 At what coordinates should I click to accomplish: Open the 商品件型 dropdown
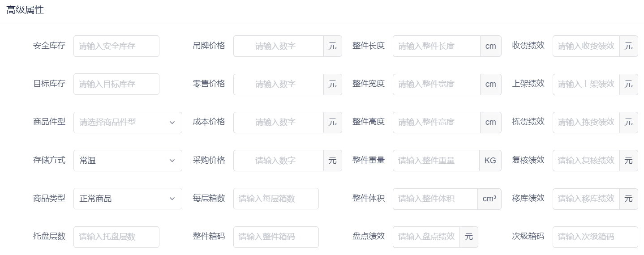(x=128, y=123)
